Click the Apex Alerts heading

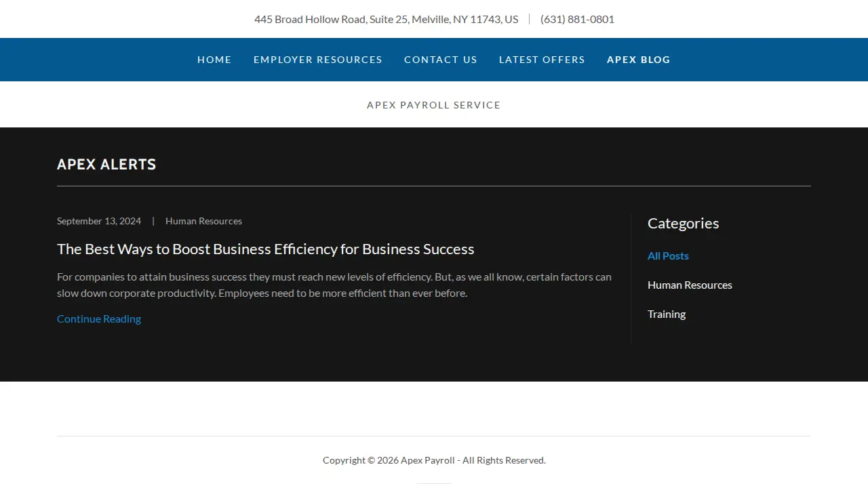[x=106, y=164]
